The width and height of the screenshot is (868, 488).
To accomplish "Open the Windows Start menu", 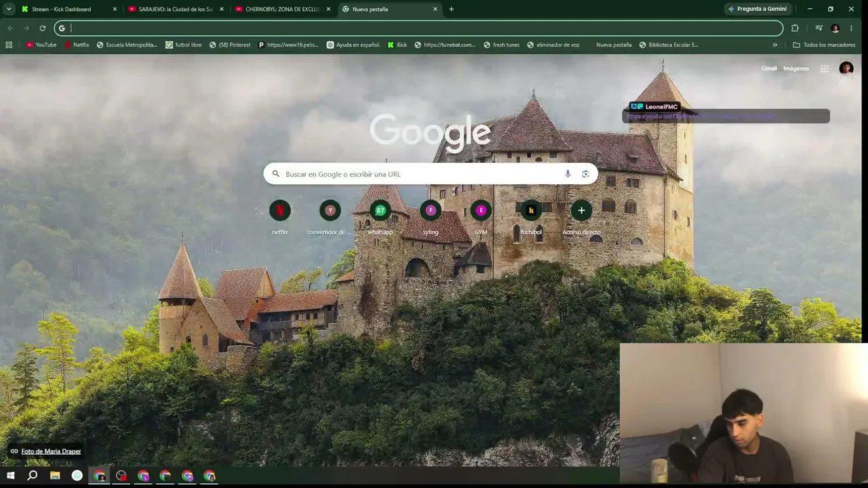I will click(11, 476).
